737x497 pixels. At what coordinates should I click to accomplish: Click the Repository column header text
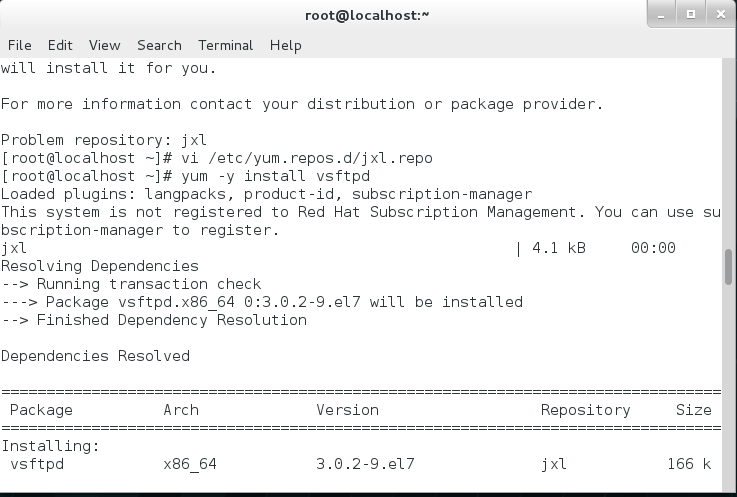(x=585, y=410)
